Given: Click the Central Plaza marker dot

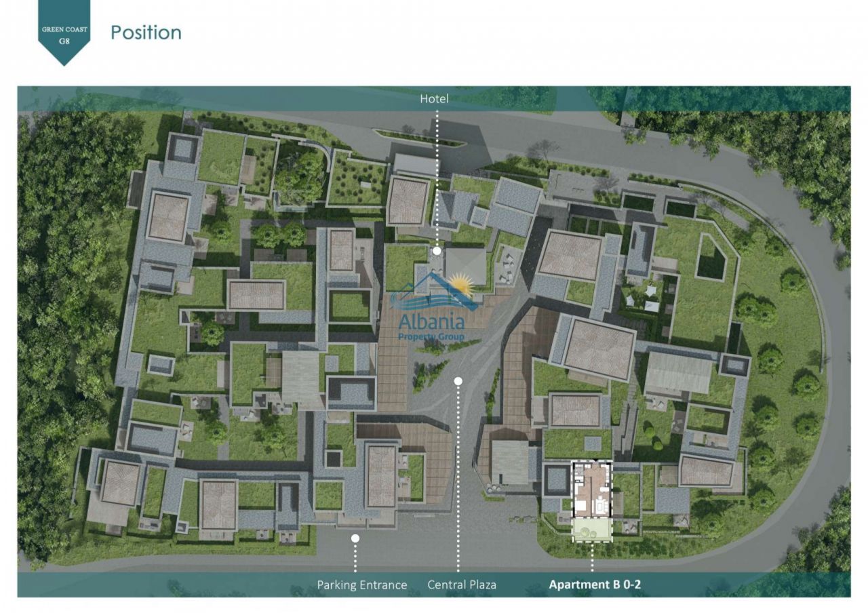Looking at the screenshot, I should (x=458, y=381).
